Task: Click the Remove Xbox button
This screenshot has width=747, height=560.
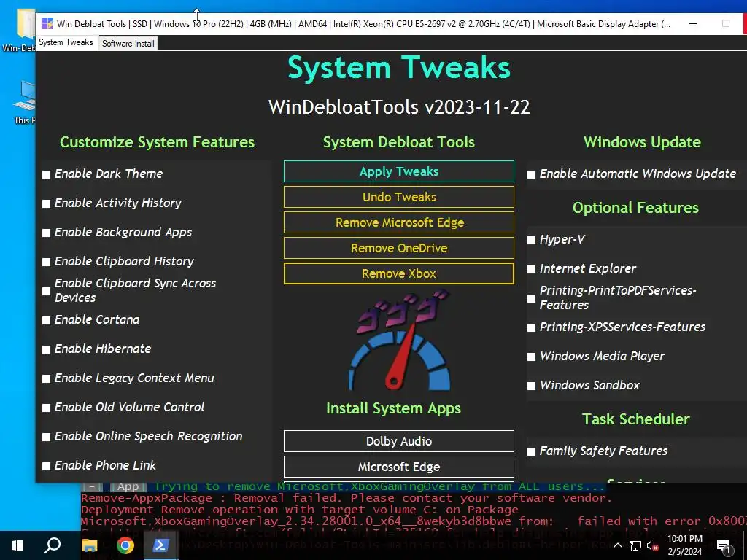Action: tap(399, 273)
